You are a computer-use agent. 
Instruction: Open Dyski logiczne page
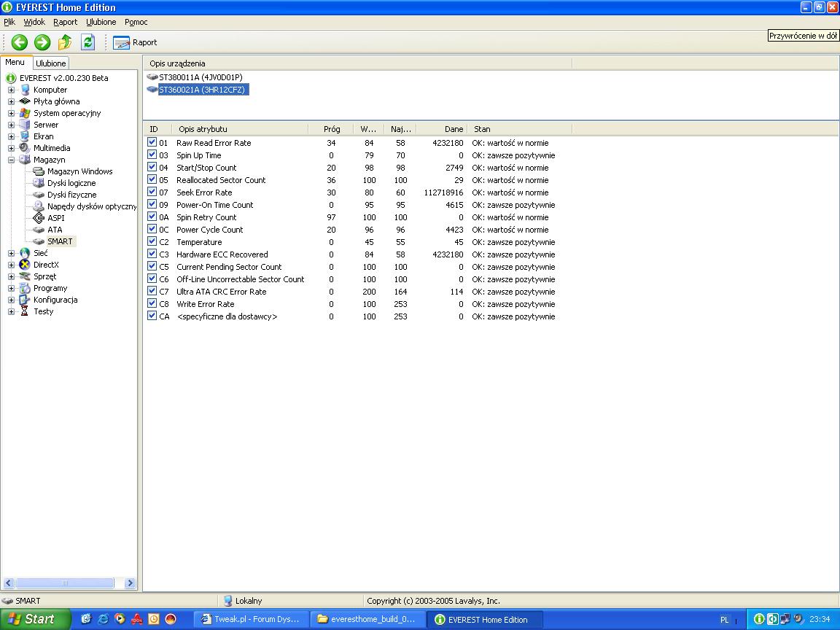(71, 183)
